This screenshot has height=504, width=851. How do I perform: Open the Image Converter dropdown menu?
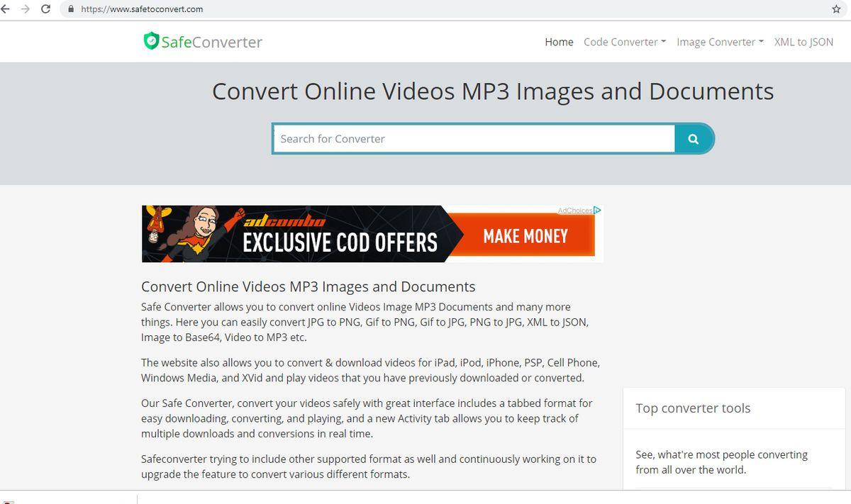[719, 42]
